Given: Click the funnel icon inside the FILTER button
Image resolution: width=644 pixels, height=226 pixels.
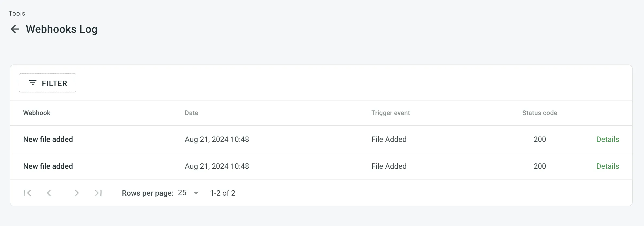Looking at the screenshot, I should pyautogui.click(x=33, y=83).
